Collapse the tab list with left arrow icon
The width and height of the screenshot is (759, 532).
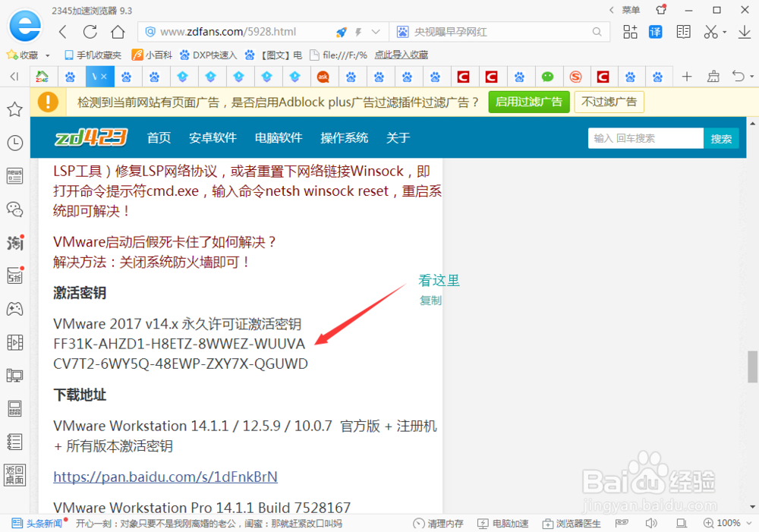(x=14, y=77)
